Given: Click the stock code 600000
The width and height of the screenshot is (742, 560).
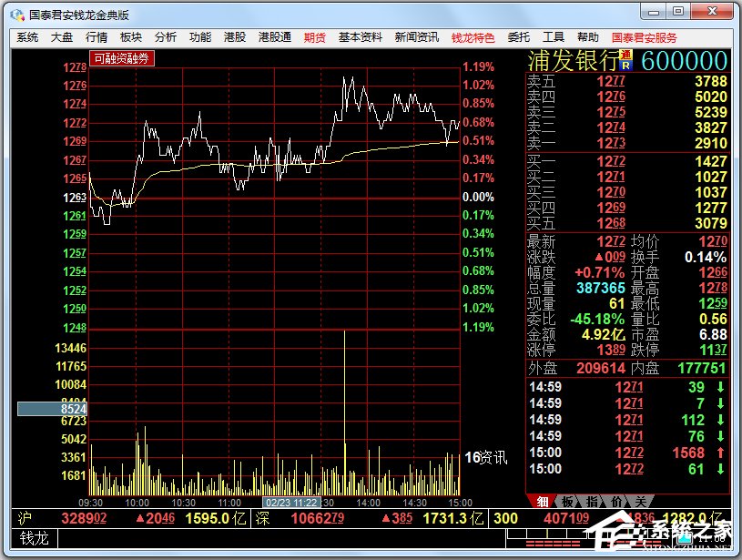Looking at the screenshot, I should tap(685, 61).
